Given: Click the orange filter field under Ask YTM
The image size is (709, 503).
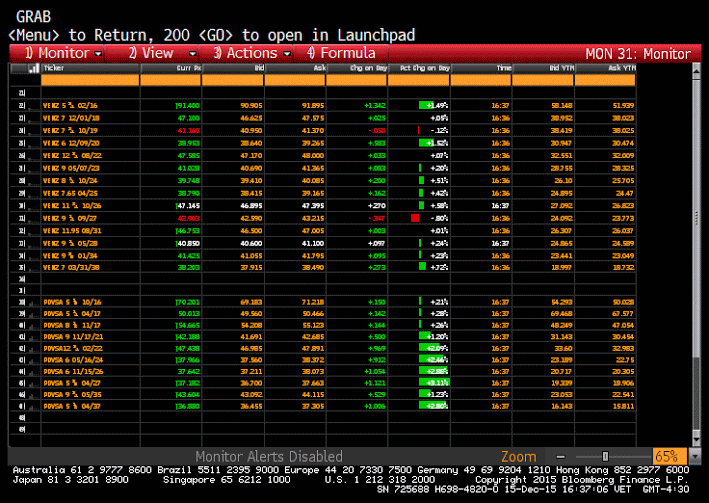Looking at the screenshot, I should pos(605,80).
